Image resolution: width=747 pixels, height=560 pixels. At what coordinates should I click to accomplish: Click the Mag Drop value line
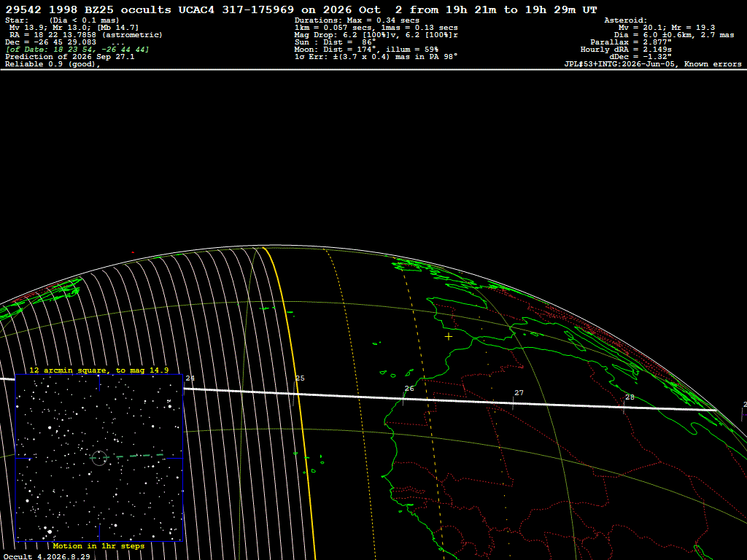(x=376, y=35)
